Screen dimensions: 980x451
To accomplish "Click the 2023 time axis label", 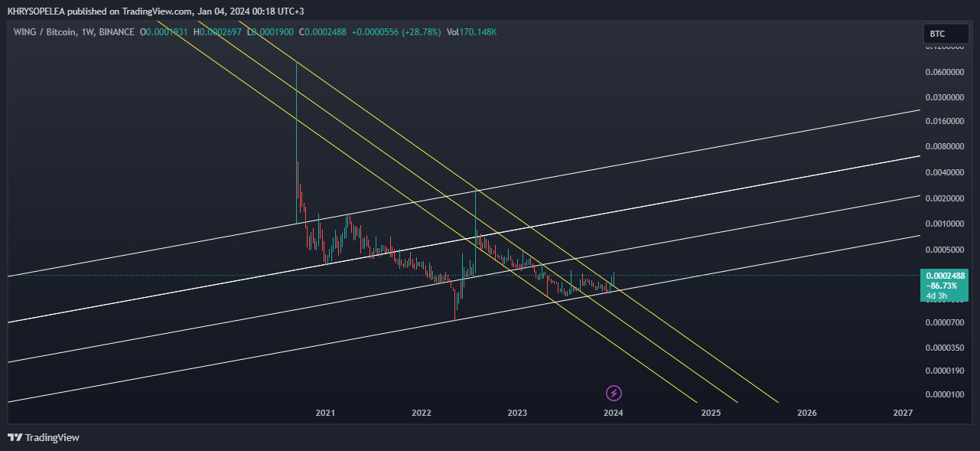I will pyautogui.click(x=517, y=413).
